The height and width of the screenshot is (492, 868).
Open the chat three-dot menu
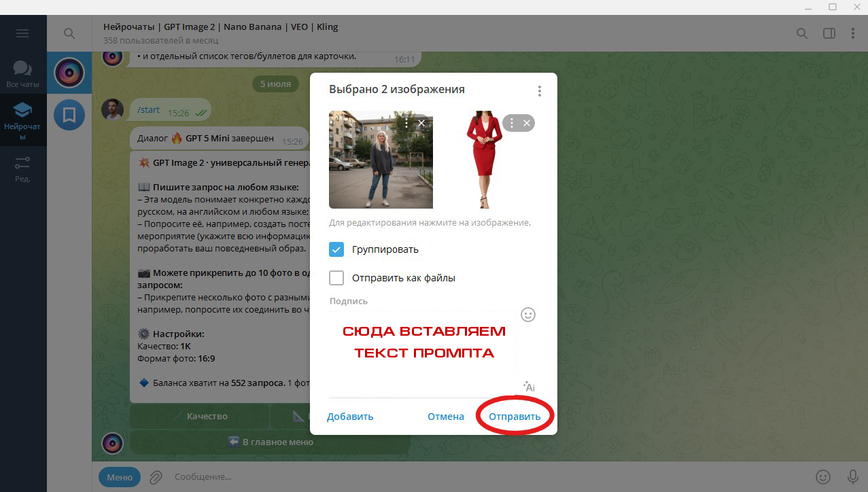click(x=853, y=33)
